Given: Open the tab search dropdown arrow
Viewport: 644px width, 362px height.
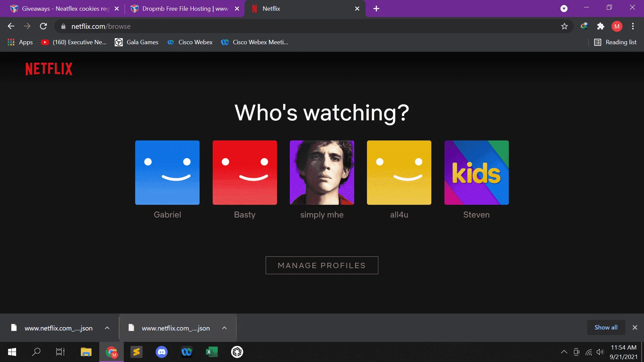Looking at the screenshot, I should point(564,9).
